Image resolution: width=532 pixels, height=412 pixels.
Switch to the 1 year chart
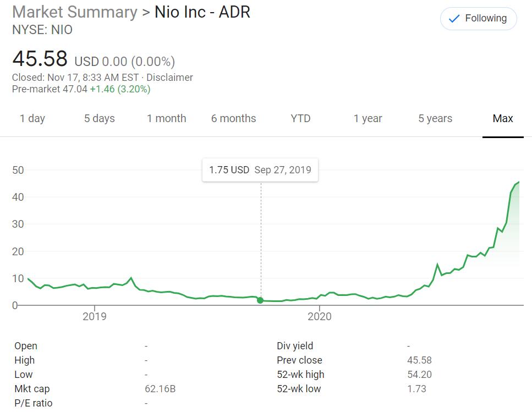368,118
